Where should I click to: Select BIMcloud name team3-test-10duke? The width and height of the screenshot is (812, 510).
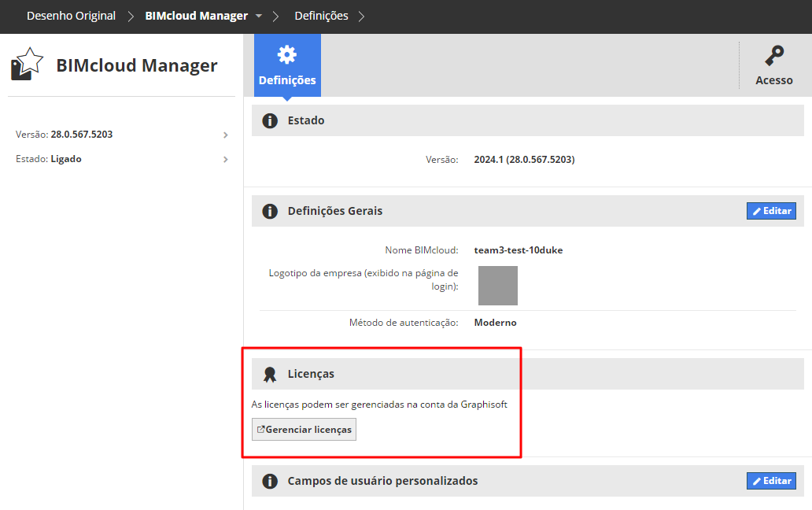pos(519,250)
